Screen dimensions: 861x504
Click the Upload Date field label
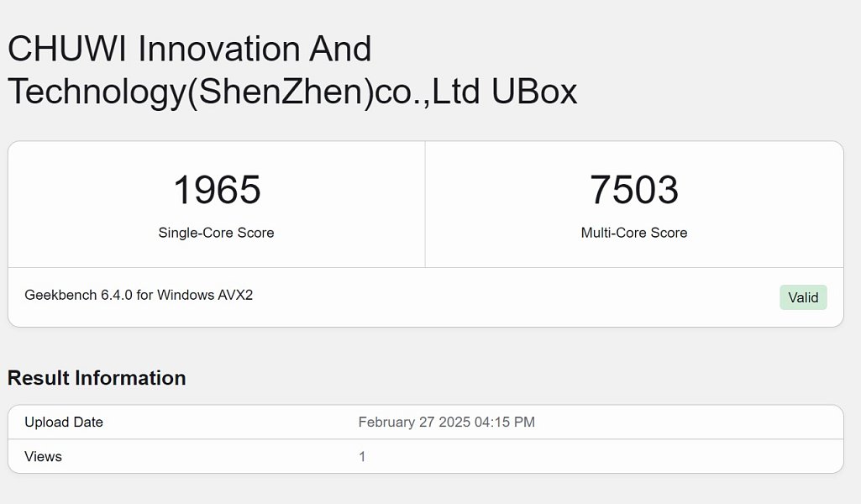click(x=64, y=423)
